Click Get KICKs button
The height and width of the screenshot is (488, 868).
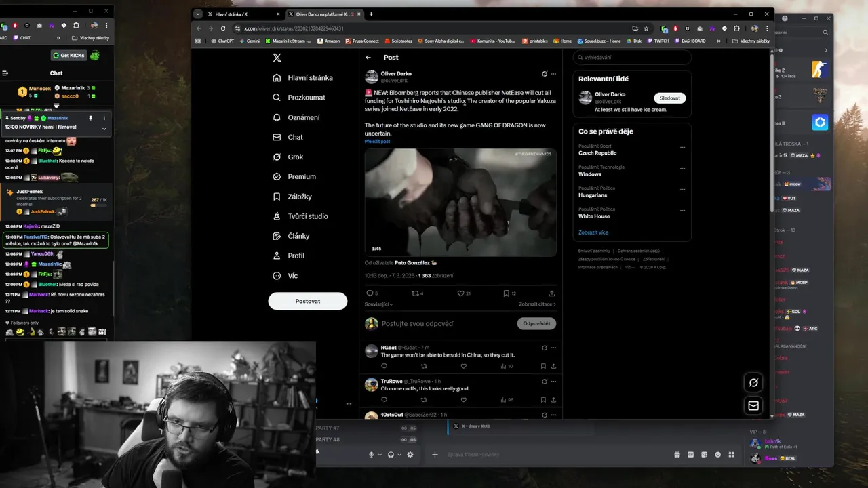click(68, 56)
